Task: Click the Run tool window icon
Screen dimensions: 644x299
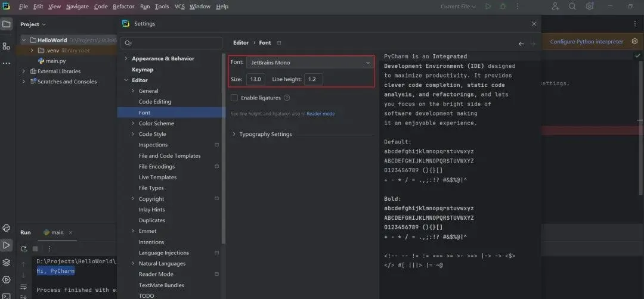Action: tap(7, 245)
